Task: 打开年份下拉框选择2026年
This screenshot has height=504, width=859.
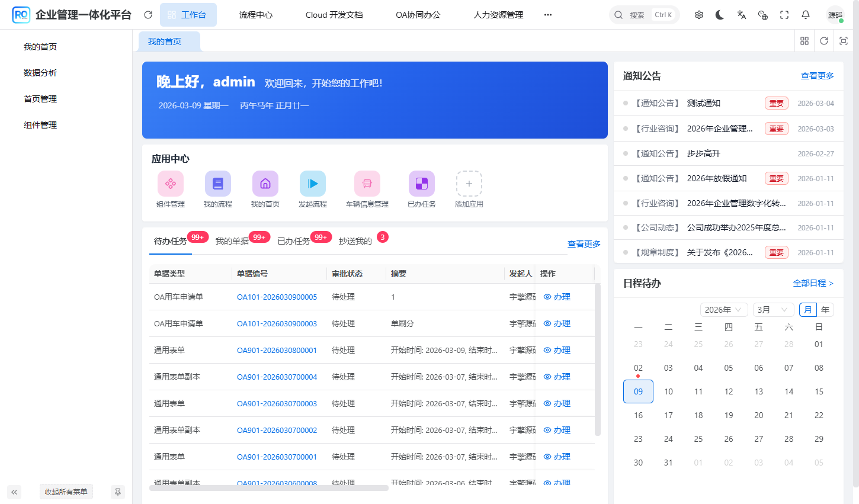Action: click(723, 309)
